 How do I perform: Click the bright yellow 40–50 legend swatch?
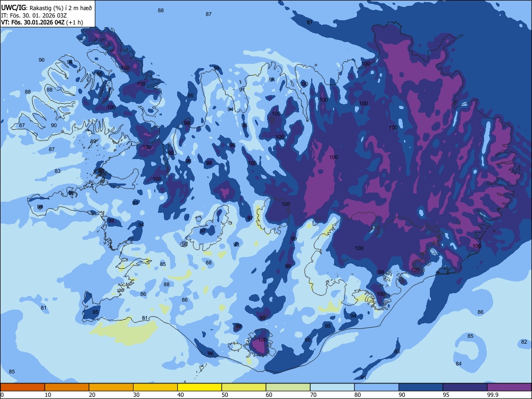(x=199, y=387)
